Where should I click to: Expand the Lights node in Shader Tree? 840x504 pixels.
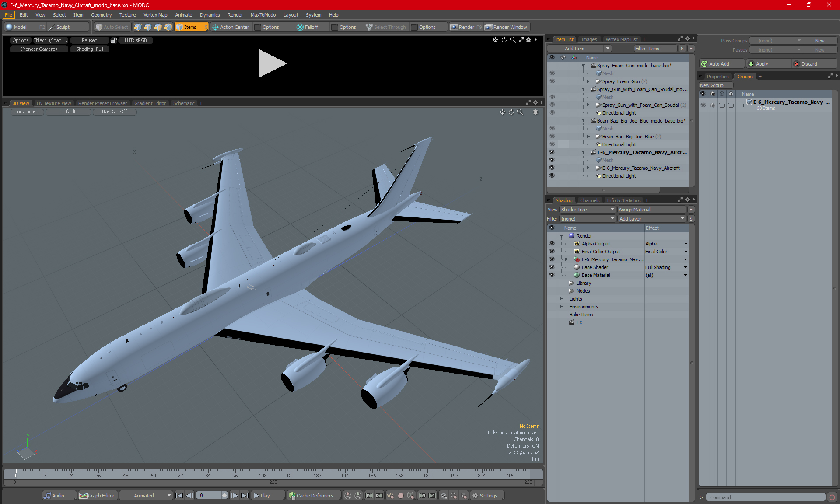[562, 299]
